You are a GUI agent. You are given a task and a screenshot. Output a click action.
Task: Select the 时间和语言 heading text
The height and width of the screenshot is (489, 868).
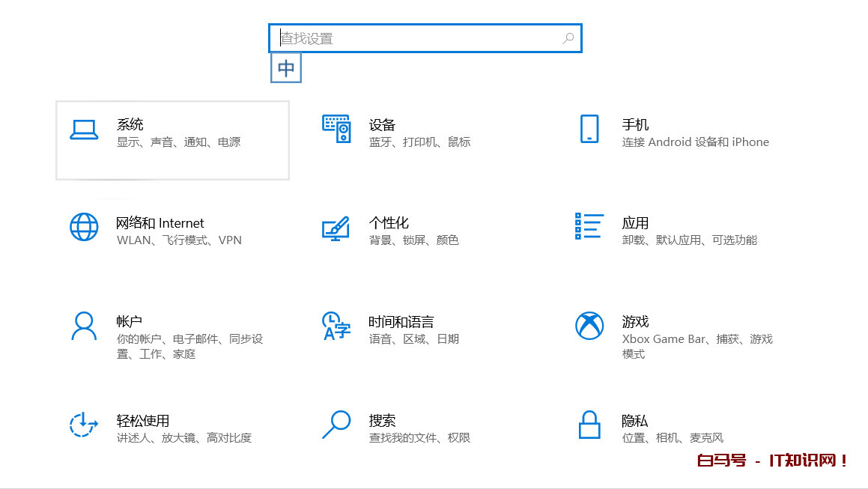(x=401, y=322)
